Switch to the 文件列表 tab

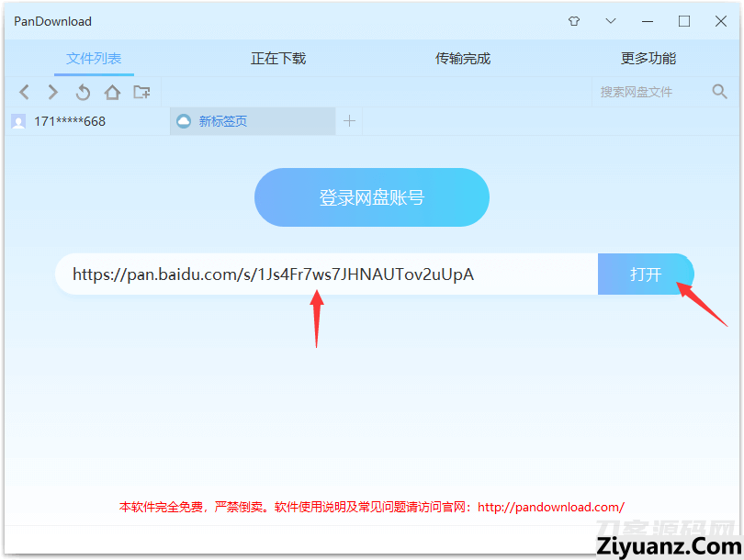point(94,59)
